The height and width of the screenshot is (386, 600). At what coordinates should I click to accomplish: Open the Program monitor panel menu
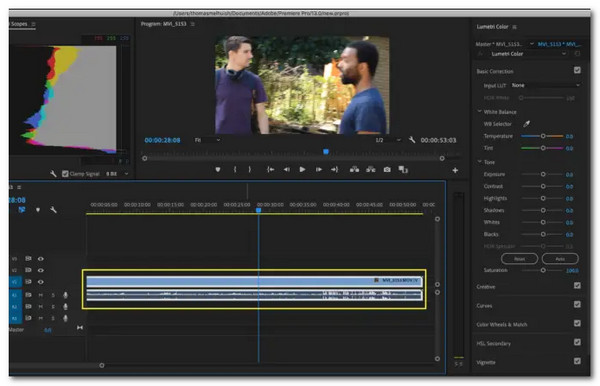pos(192,24)
